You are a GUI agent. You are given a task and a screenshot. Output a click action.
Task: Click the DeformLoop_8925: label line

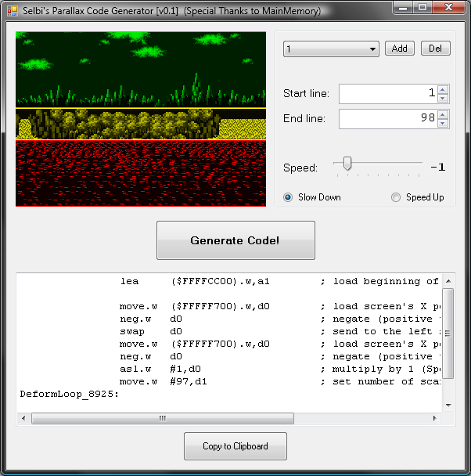[70, 394]
